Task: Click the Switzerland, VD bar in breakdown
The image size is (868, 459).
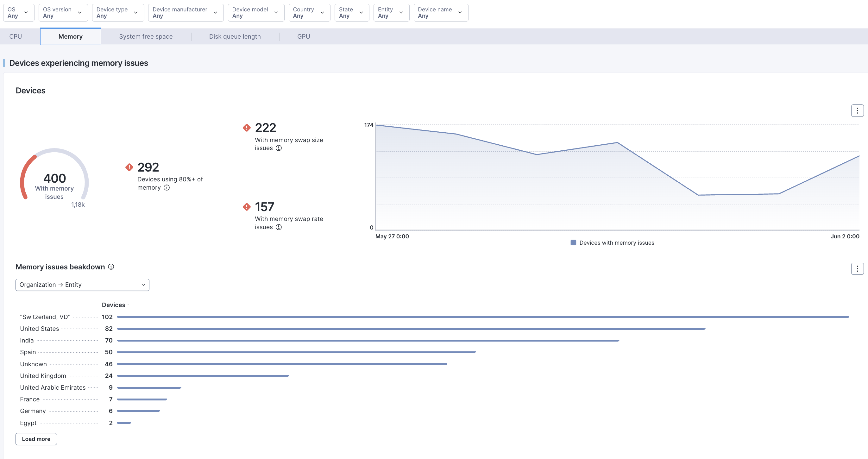Action: pyautogui.click(x=482, y=317)
